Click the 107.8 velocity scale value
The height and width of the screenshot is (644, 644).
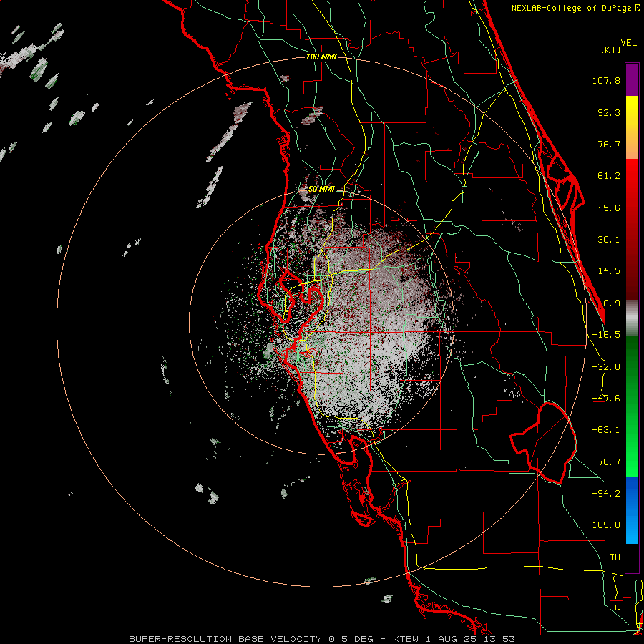606,80
